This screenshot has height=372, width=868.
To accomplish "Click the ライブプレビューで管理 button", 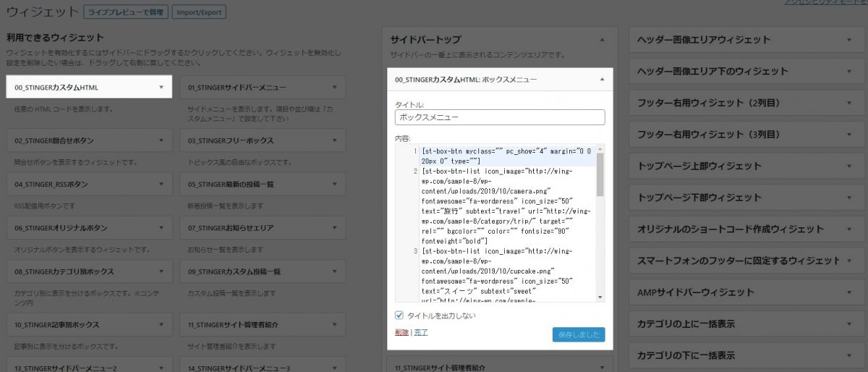I will (126, 12).
